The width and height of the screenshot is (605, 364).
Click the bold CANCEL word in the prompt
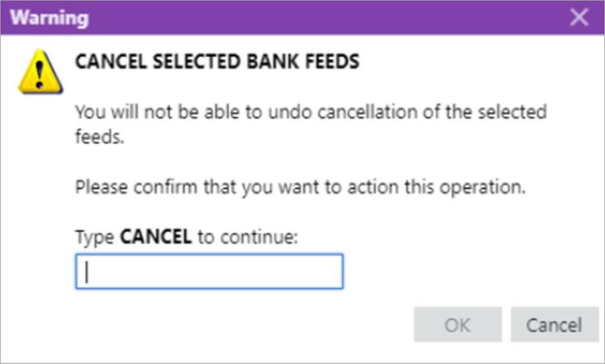[x=156, y=236]
